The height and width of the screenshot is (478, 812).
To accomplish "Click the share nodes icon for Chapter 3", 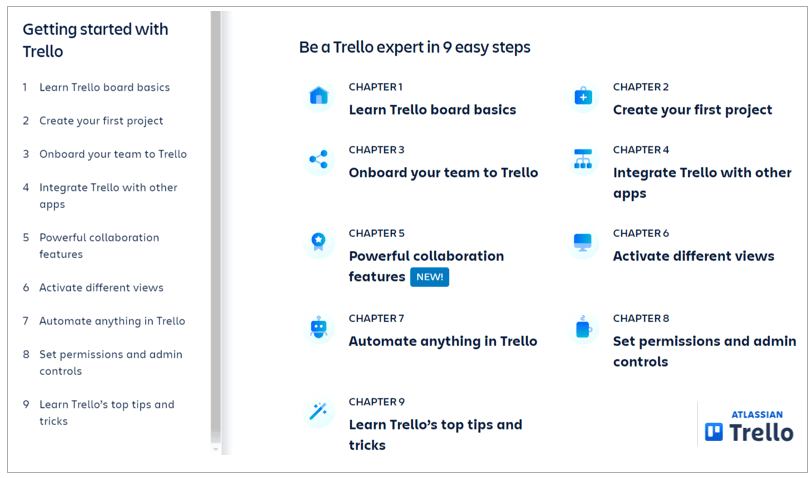I will pyautogui.click(x=319, y=159).
